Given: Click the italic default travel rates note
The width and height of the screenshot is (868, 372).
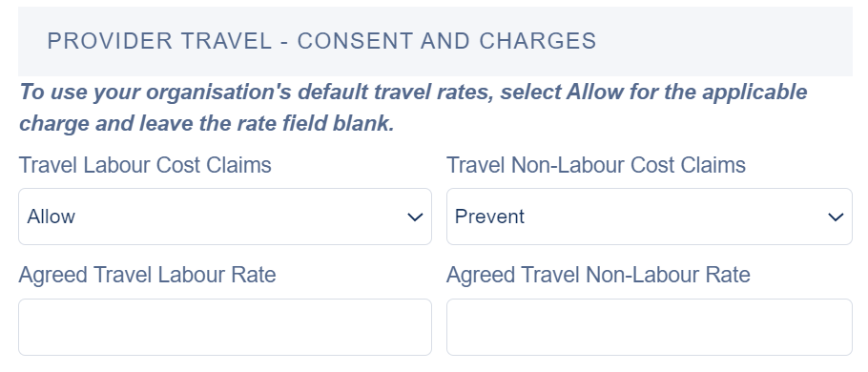Looking at the screenshot, I should coord(413,108).
